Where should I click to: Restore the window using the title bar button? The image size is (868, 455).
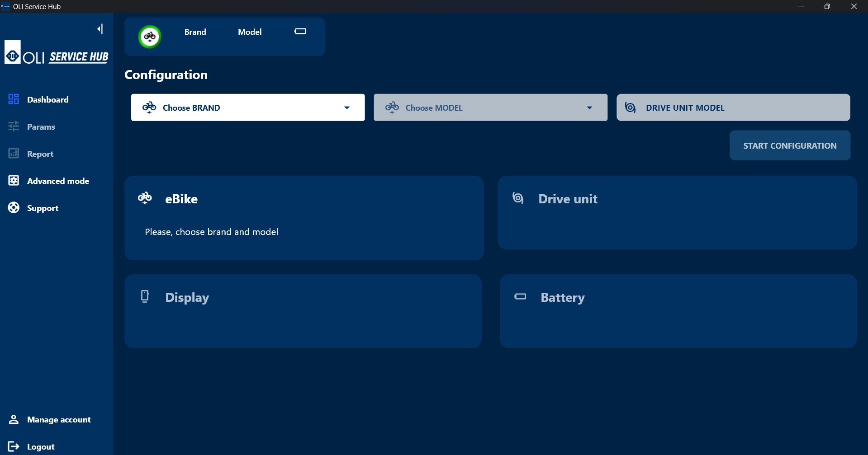[827, 6]
